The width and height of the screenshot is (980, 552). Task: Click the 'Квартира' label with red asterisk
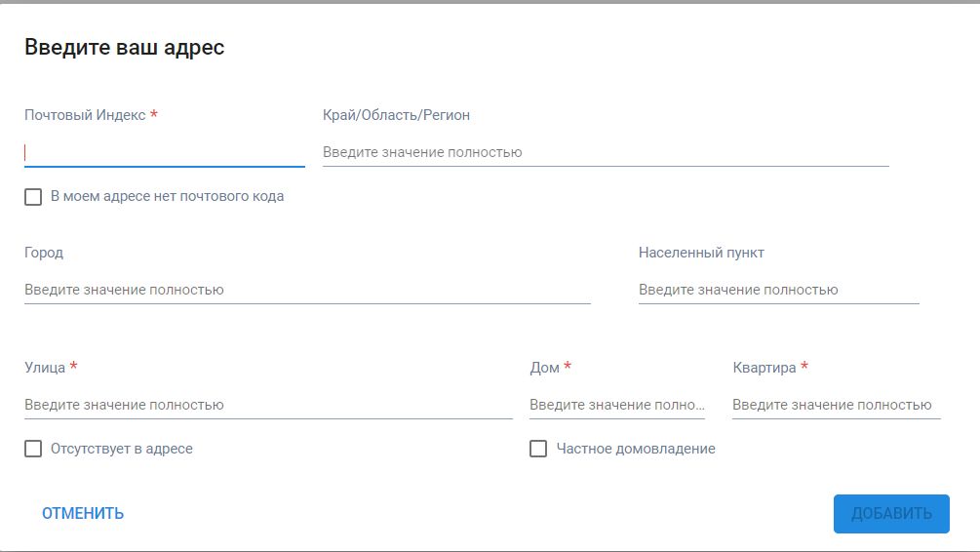tap(770, 368)
